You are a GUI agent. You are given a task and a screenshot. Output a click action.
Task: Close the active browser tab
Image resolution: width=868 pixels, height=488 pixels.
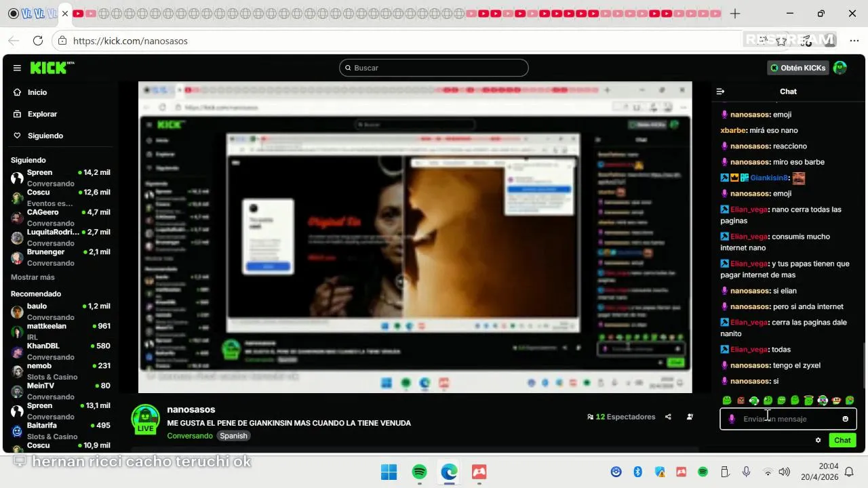pos(64,14)
